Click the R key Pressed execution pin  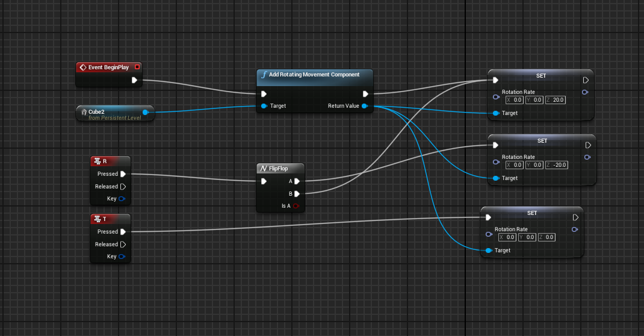point(123,174)
